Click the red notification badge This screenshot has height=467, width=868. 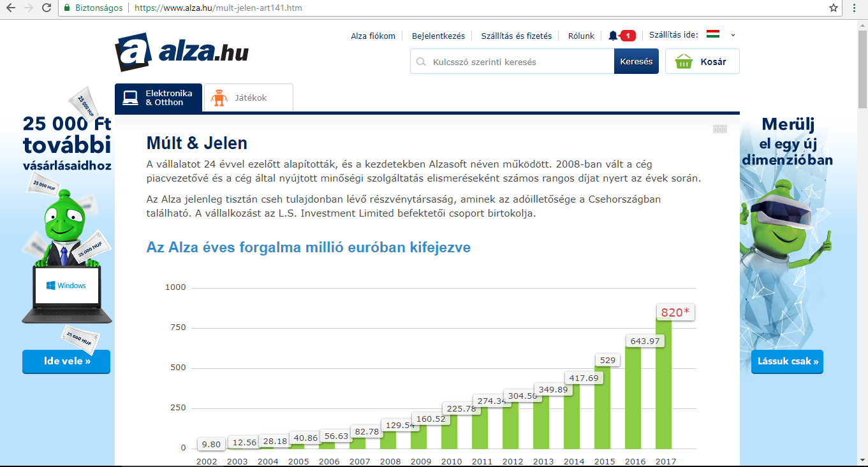pos(628,36)
